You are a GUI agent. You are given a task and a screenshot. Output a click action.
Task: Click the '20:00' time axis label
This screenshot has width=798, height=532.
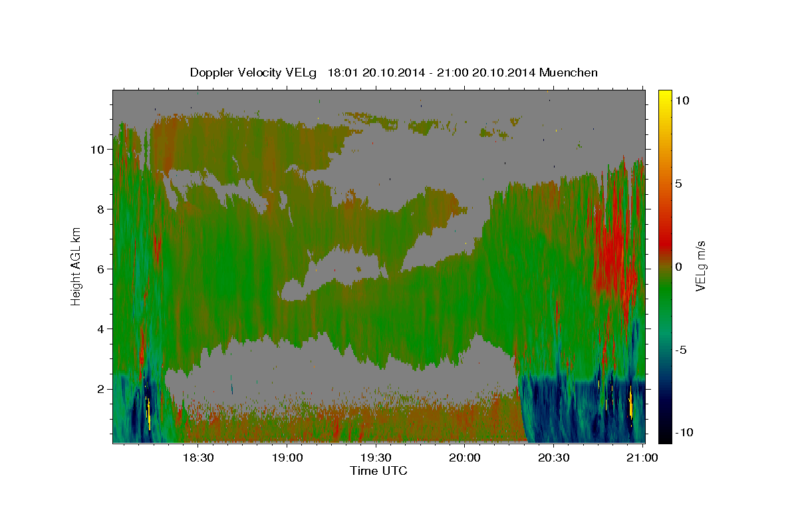tap(465, 458)
